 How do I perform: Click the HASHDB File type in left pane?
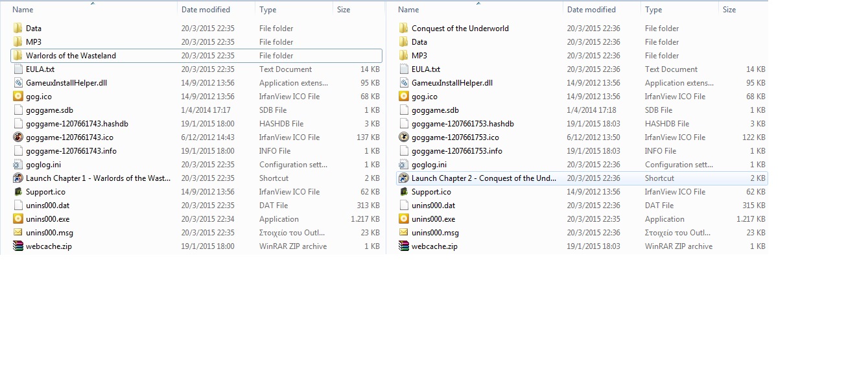[281, 124]
